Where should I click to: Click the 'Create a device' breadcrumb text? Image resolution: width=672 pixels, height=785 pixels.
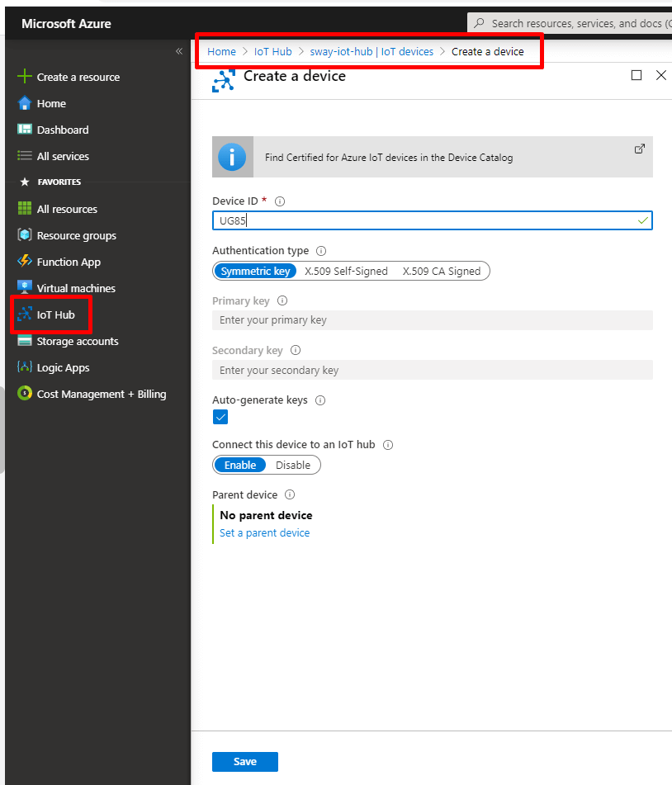point(487,51)
